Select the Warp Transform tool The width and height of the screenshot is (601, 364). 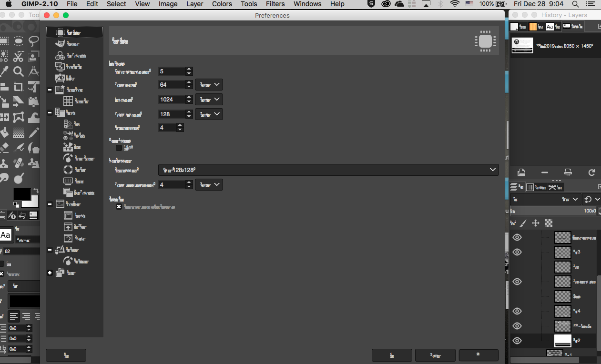point(33,117)
